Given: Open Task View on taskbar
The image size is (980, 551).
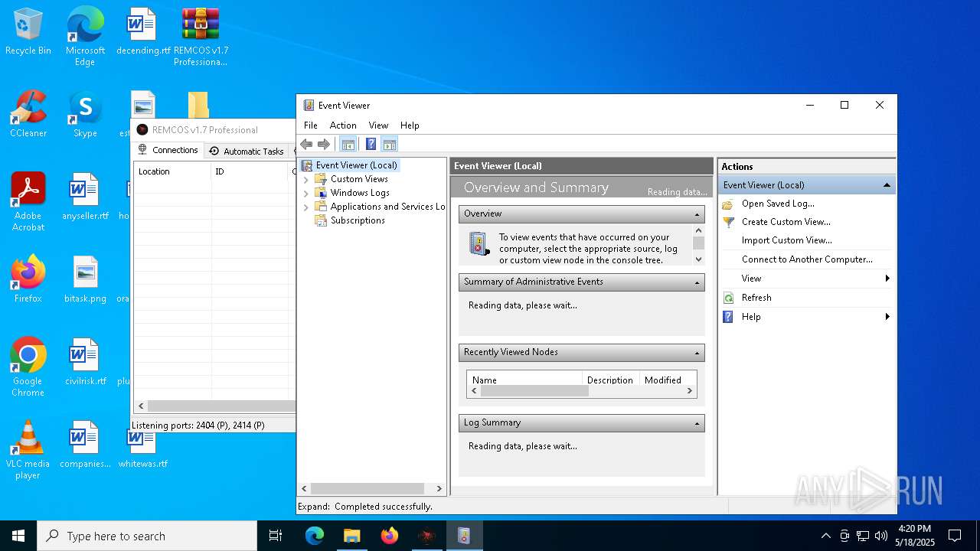Looking at the screenshot, I should click(276, 536).
